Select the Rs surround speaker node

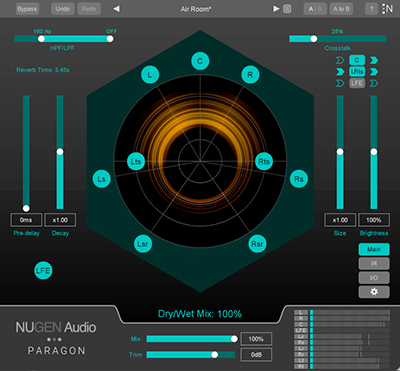299,179
